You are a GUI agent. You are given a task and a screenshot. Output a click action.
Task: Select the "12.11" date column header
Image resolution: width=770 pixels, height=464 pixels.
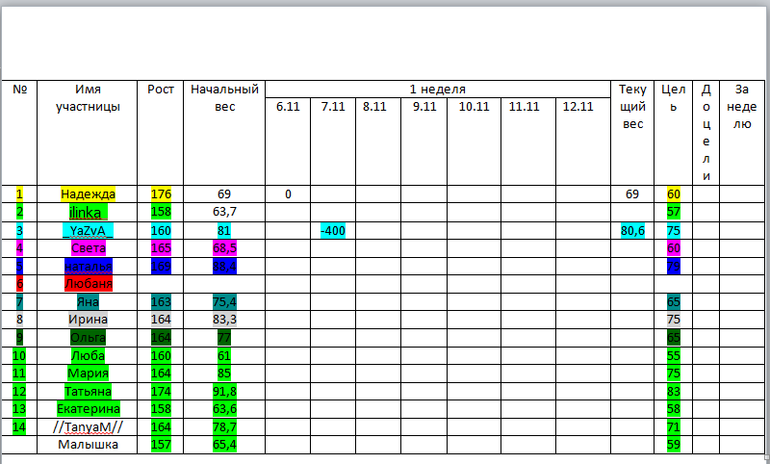click(577, 107)
